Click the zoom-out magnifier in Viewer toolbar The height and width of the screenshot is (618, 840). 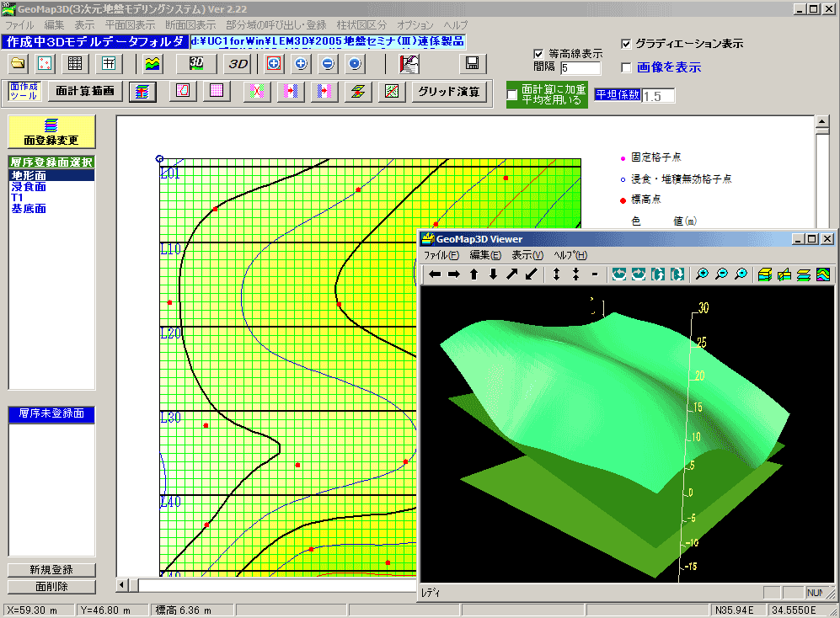(x=721, y=274)
